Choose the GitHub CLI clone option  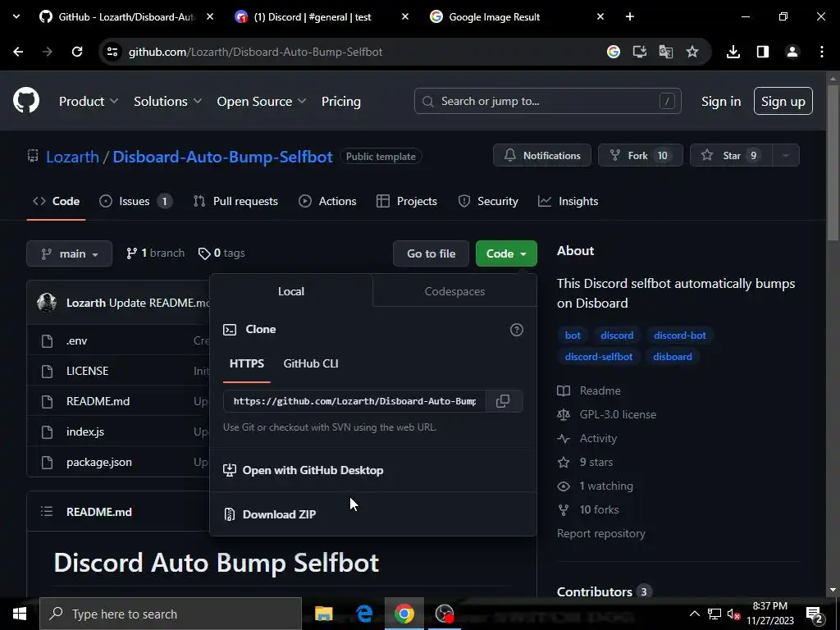(x=311, y=363)
